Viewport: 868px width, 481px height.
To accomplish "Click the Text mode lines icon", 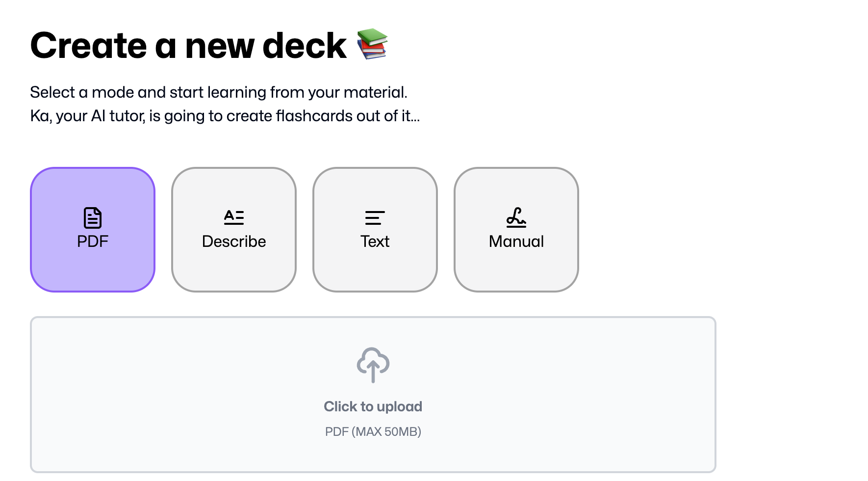I will 375,218.
